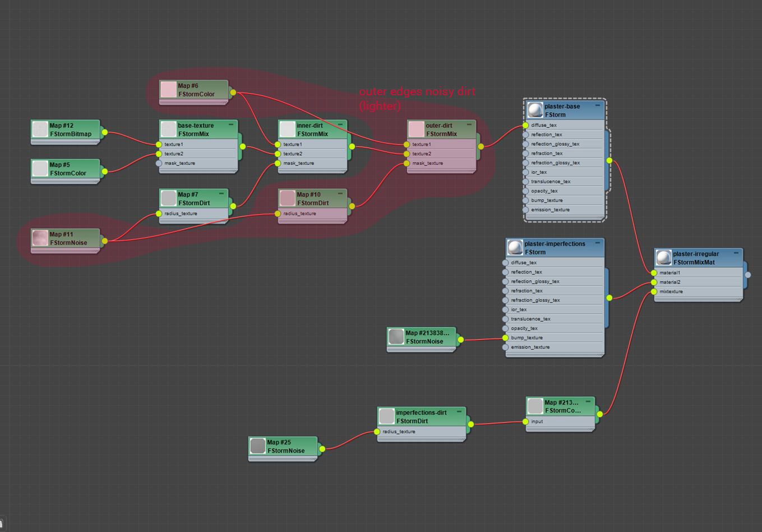Screen dimensions: 762x532
Task: Select the Map #12 FStormBitmap preview thumbnail
Action: (x=40, y=129)
